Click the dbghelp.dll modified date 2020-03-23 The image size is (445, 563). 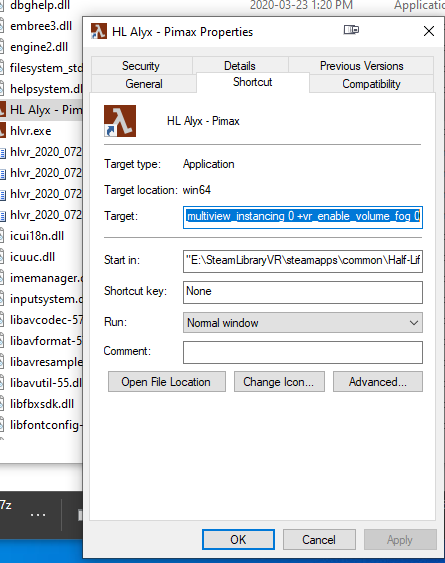click(x=301, y=5)
